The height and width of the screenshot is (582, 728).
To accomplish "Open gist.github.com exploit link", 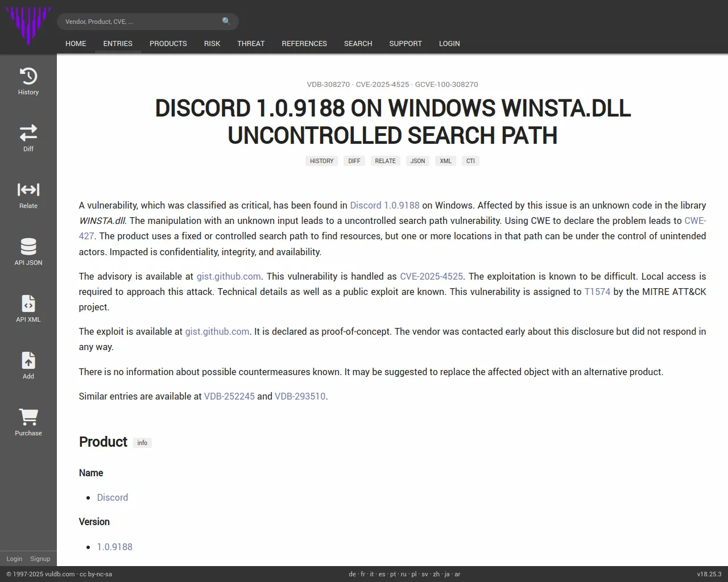I will click(x=217, y=331).
